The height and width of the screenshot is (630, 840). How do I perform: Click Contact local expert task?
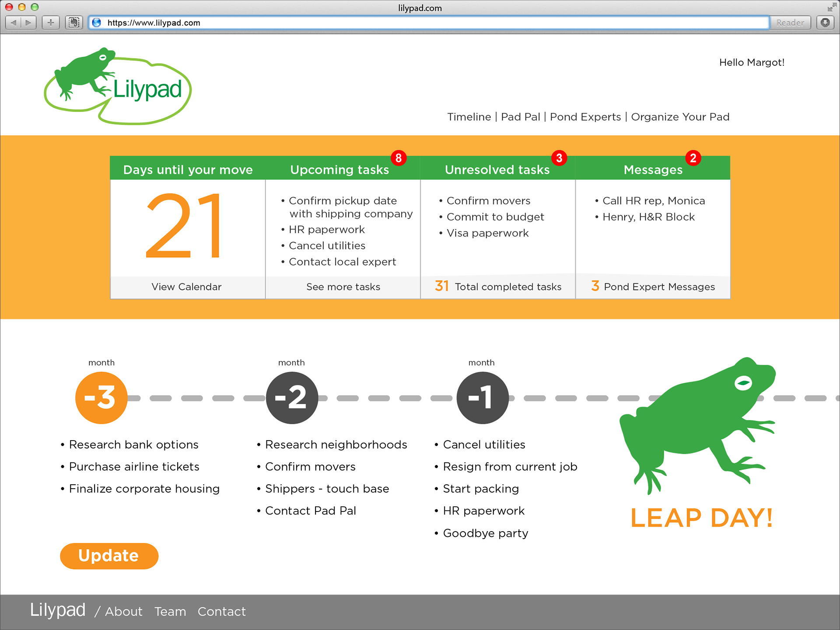click(x=342, y=262)
